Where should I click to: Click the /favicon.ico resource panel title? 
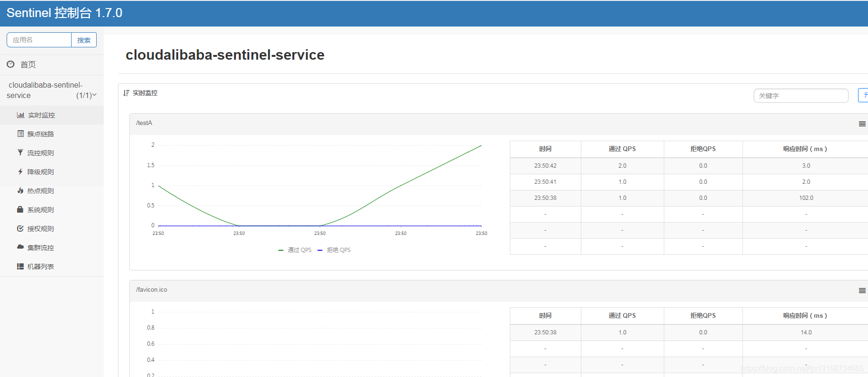point(152,289)
